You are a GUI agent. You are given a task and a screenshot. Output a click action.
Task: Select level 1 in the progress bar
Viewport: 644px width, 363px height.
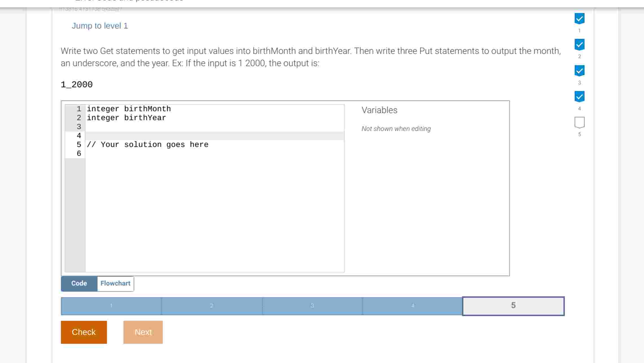pyautogui.click(x=111, y=306)
